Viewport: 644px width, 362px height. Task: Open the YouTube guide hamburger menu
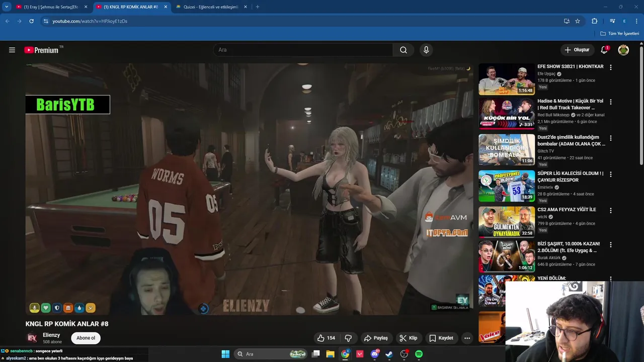[12, 50]
